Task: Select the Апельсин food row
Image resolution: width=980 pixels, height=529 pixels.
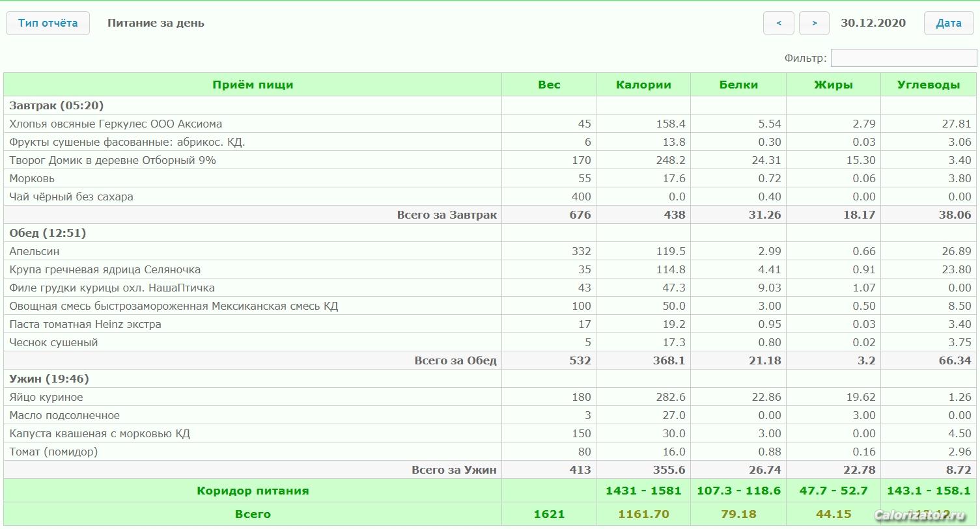Action: 490,251
